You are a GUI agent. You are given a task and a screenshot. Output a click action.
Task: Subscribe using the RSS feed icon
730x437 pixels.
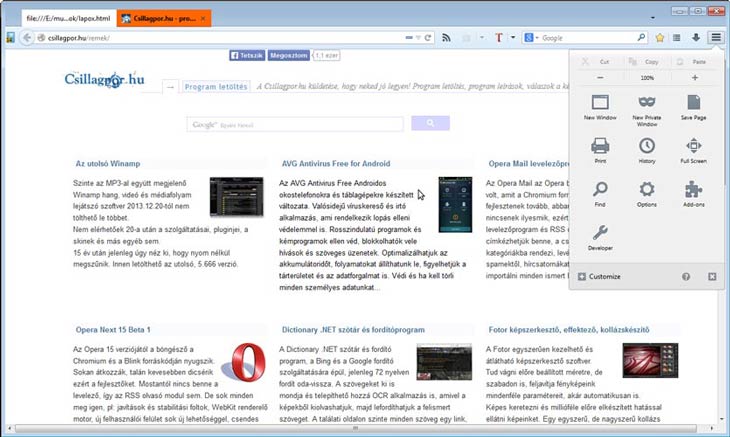coord(446,38)
